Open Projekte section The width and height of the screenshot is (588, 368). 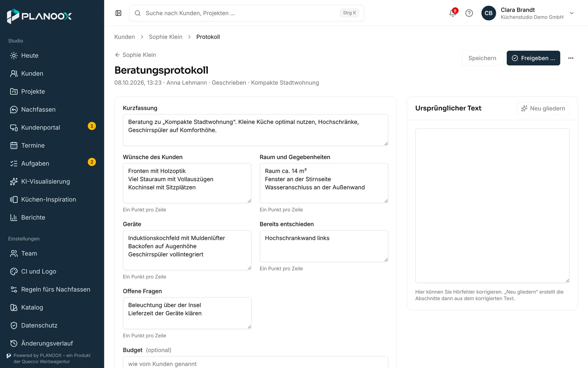point(52,92)
